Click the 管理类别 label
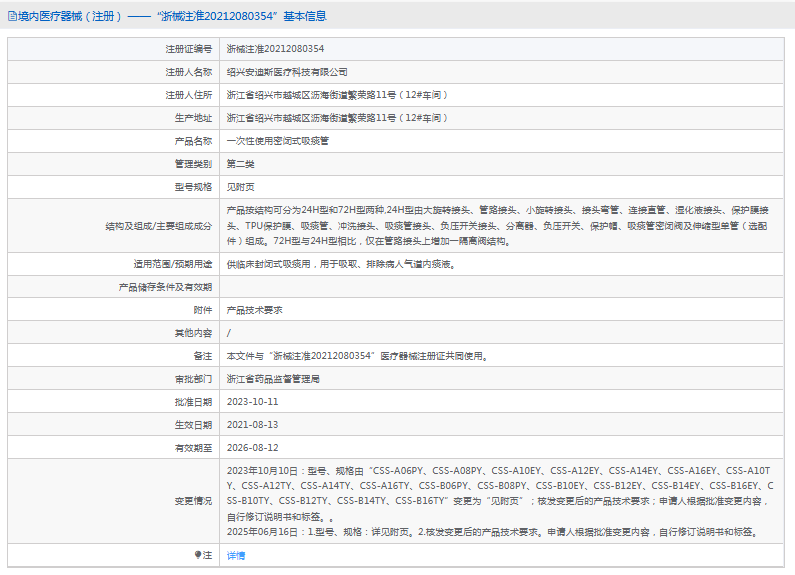The width and height of the screenshot is (795, 575). tap(193, 164)
